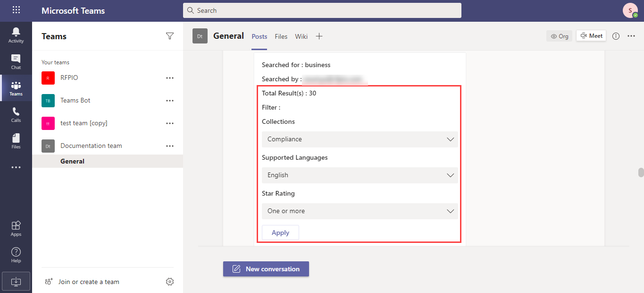Screen dimensions: 644x293
Task: Apply the selected filters
Action: pyautogui.click(x=281, y=233)
